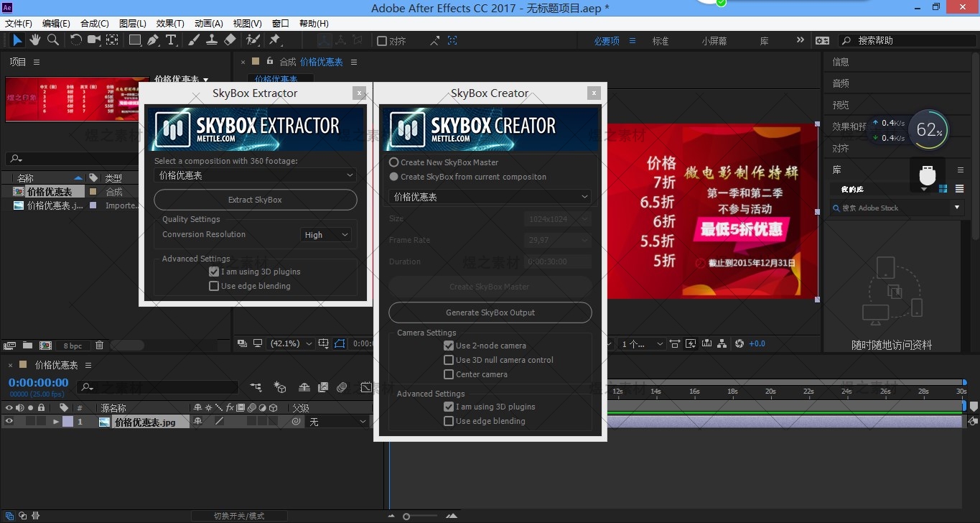Open composition dropdown in SkyBox Extractor
Viewport: 980px width, 523px height.
pyautogui.click(x=255, y=175)
